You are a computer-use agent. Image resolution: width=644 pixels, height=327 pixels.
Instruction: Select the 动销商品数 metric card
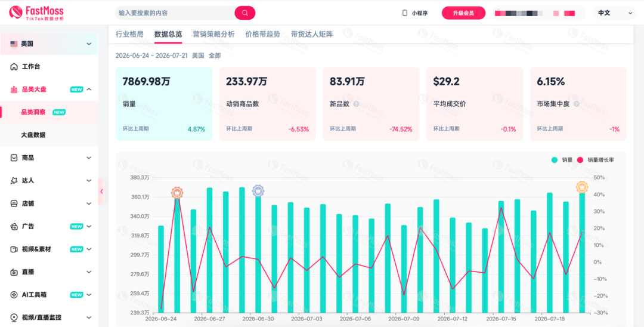[x=267, y=104]
